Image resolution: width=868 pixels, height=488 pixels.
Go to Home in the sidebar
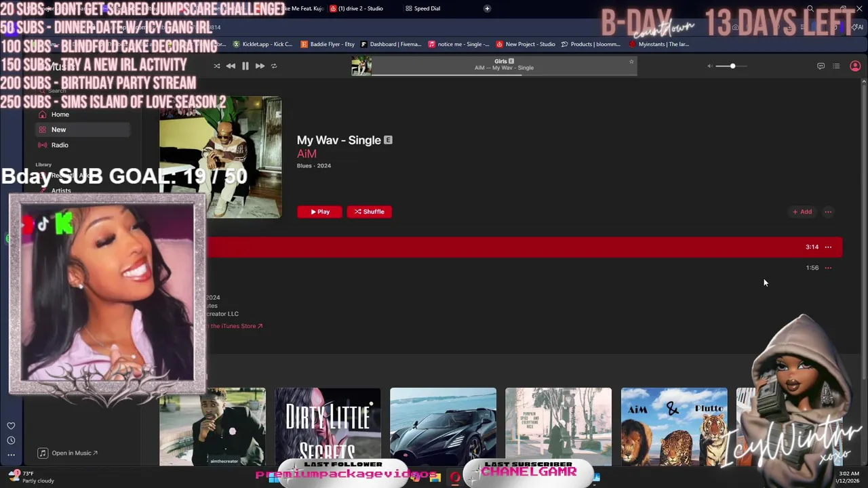tap(60, 115)
